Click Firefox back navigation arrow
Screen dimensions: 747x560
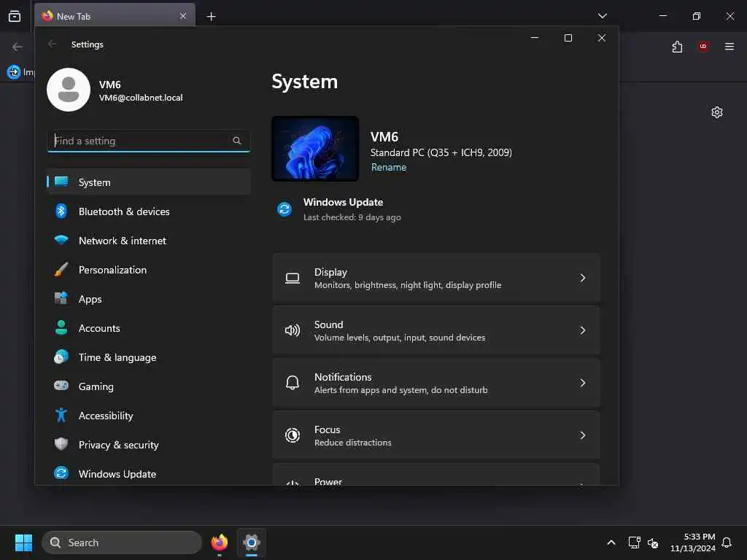[x=18, y=47]
